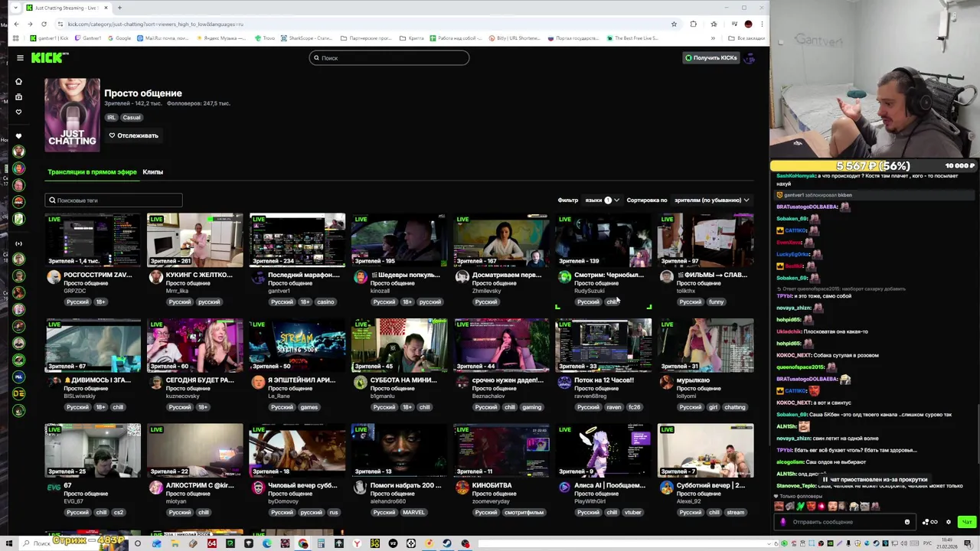Open the emoji picker in chat input
The height and width of the screenshot is (551, 980).
907,522
